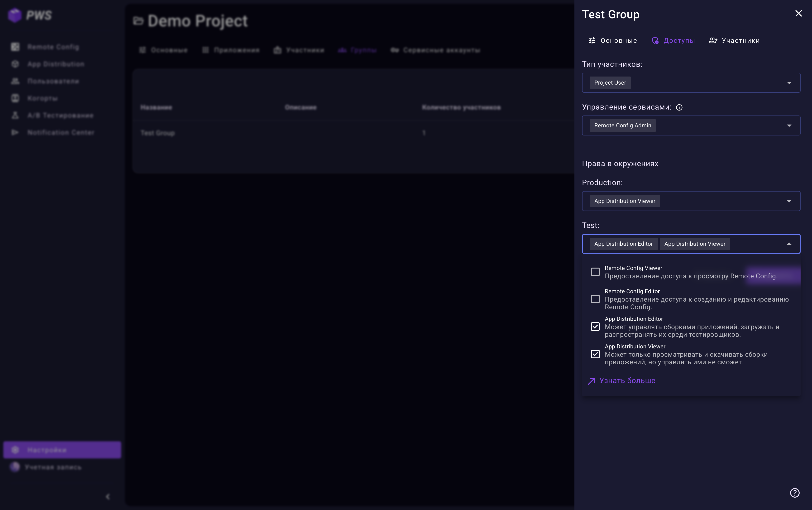This screenshot has height=510, width=812.
Task: Open the Тип участников dropdown
Action: (x=789, y=83)
